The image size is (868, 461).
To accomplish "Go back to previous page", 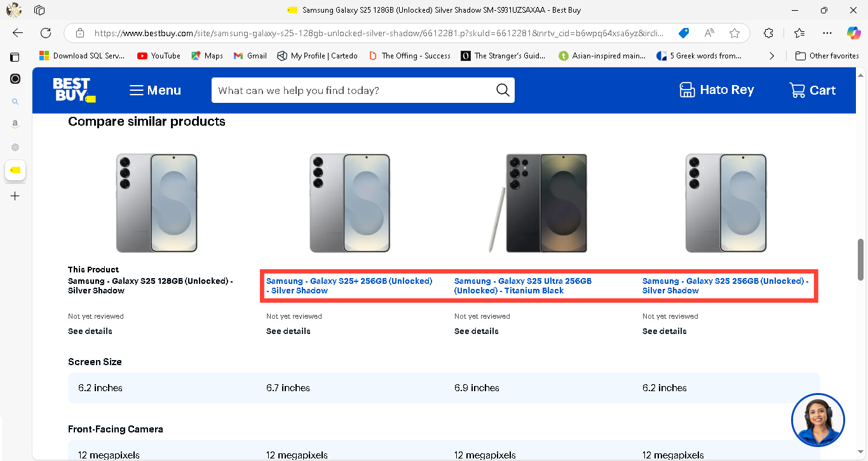I will pos(18,33).
